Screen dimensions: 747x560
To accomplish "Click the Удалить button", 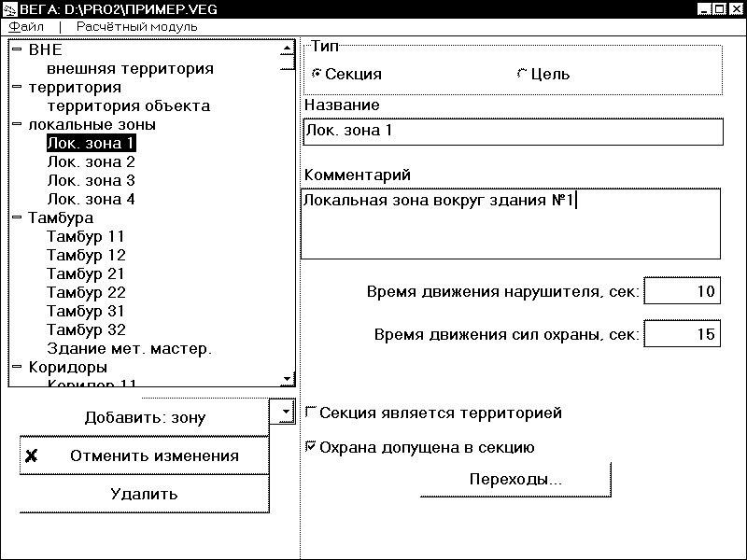I will [x=145, y=494].
